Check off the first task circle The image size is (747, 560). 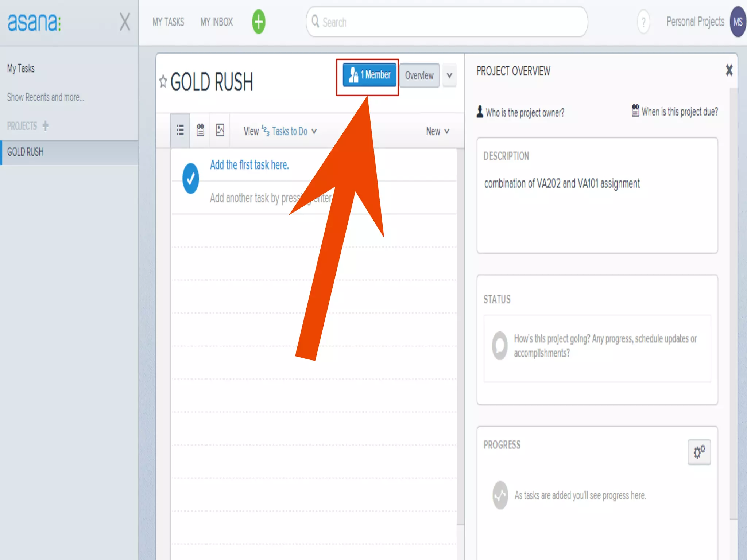click(x=190, y=178)
